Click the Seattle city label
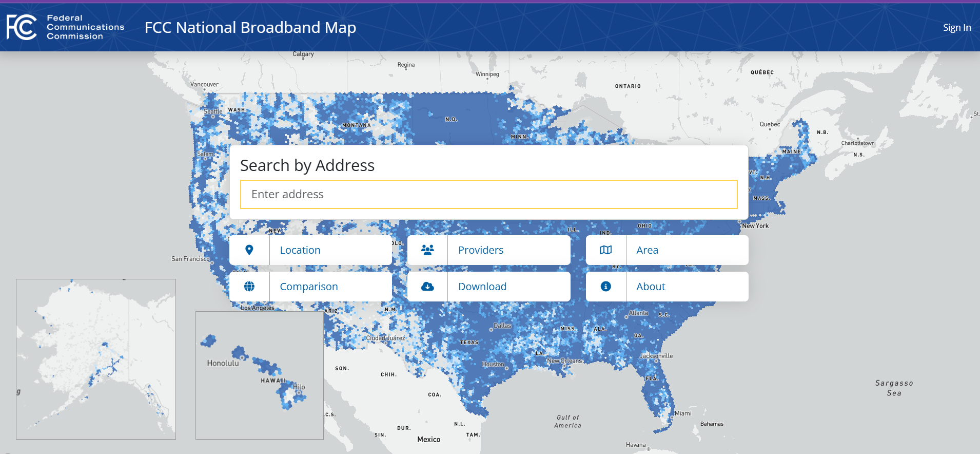This screenshot has width=980, height=454. 213,111
